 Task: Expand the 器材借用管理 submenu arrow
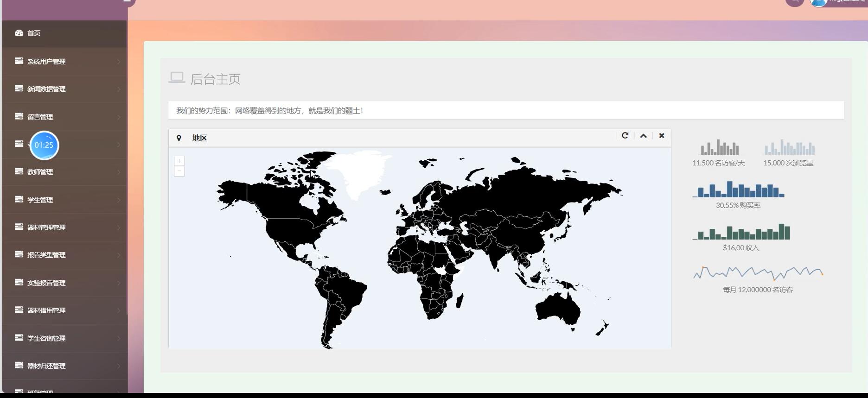pos(119,310)
